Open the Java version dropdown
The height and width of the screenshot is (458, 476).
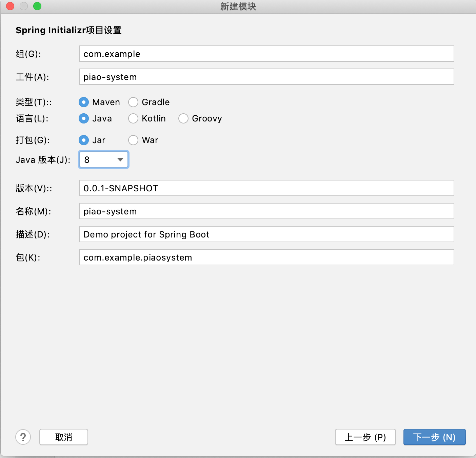tap(104, 159)
